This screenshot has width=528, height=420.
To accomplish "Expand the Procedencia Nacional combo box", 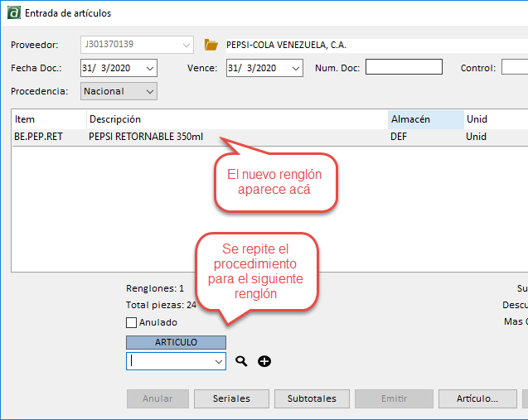I will pyautogui.click(x=149, y=91).
